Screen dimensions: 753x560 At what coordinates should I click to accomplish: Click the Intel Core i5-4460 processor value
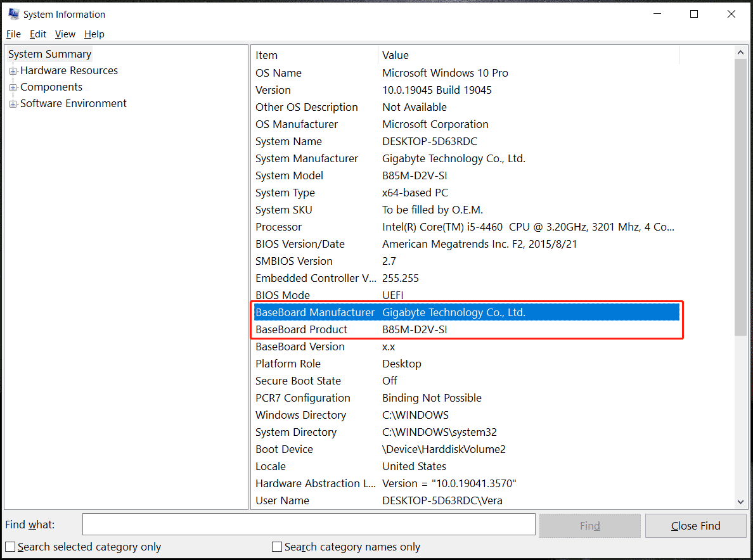pyautogui.click(x=528, y=227)
